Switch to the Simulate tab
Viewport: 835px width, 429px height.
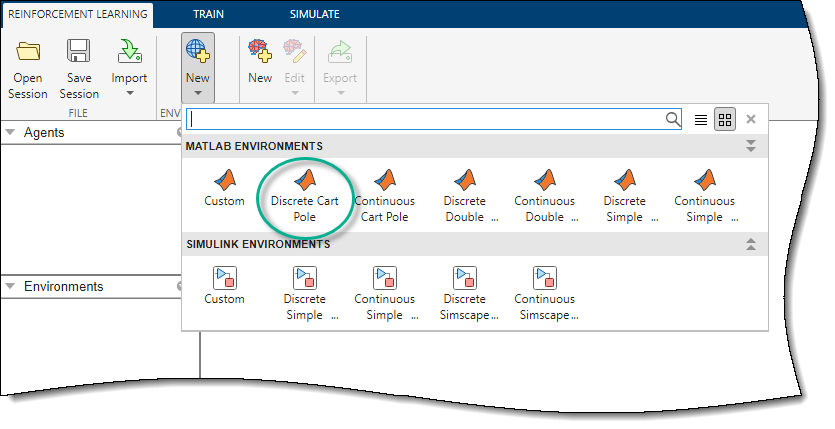coord(315,14)
